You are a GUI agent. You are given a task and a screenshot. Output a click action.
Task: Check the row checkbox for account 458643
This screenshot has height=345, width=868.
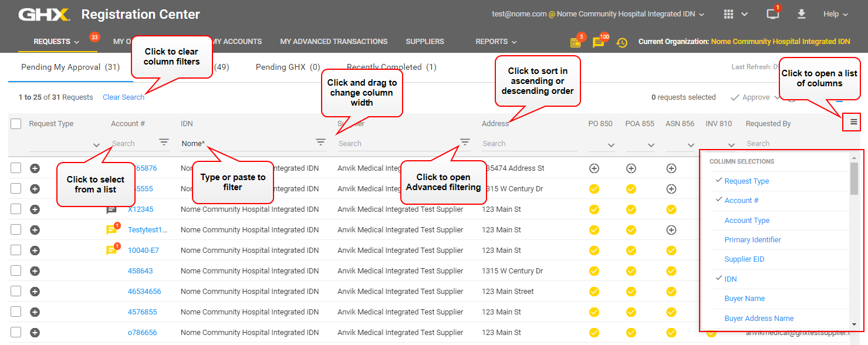click(16, 271)
